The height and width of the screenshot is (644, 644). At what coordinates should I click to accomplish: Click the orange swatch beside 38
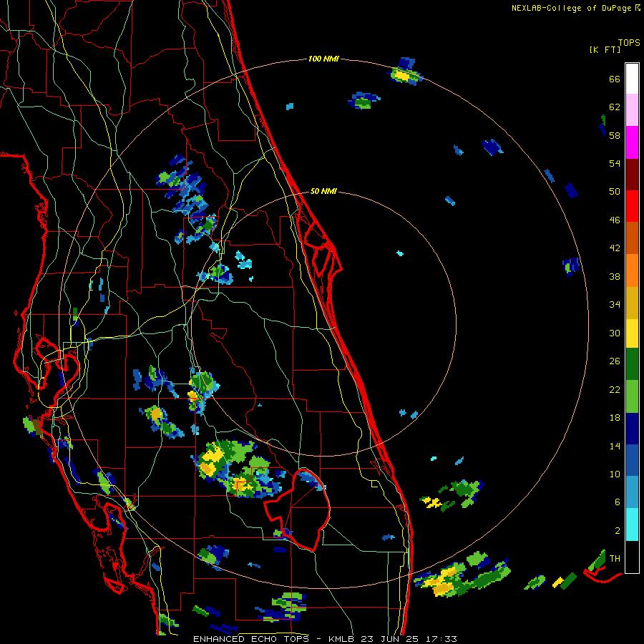pyautogui.click(x=632, y=270)
